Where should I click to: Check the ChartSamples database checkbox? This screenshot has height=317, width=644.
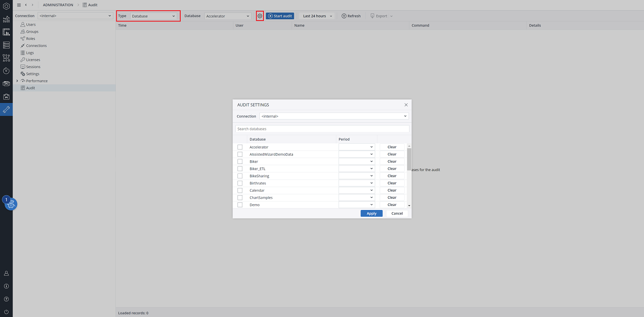pos(240,197)
